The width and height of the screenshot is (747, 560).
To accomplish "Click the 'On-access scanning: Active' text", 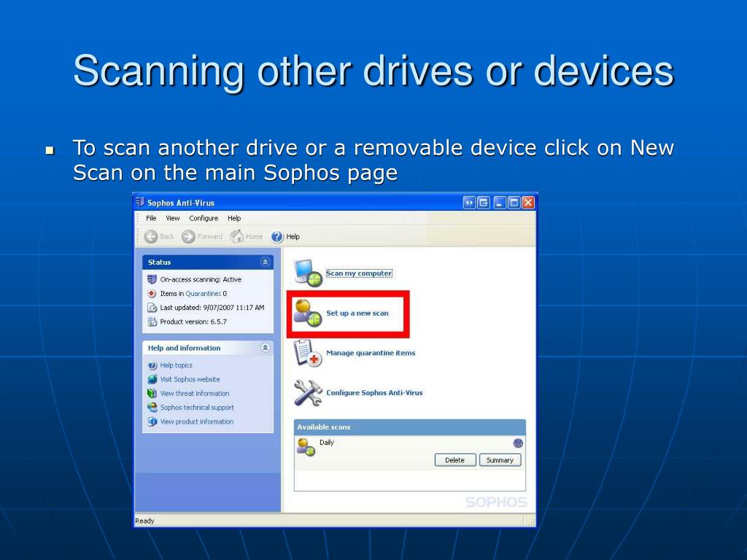I will (x=201, y=279).
